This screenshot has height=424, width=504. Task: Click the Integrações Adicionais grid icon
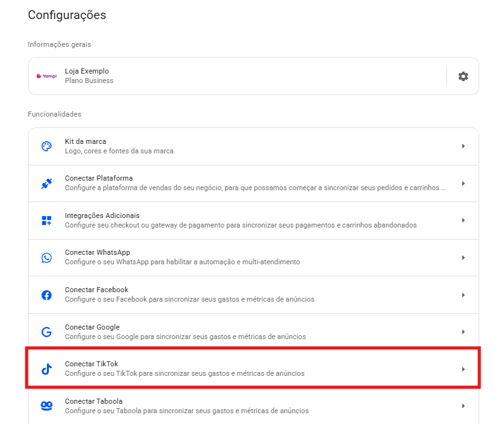point(47,221)
